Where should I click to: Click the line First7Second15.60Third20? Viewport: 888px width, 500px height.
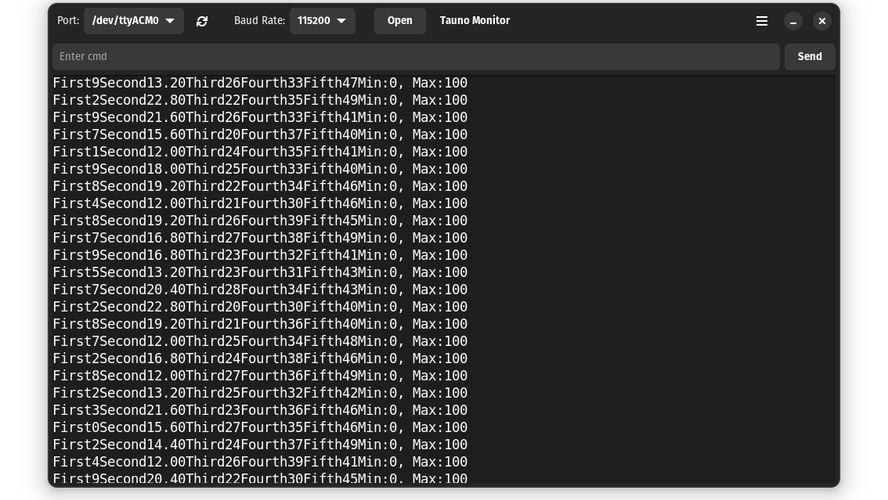coord(260,135)
